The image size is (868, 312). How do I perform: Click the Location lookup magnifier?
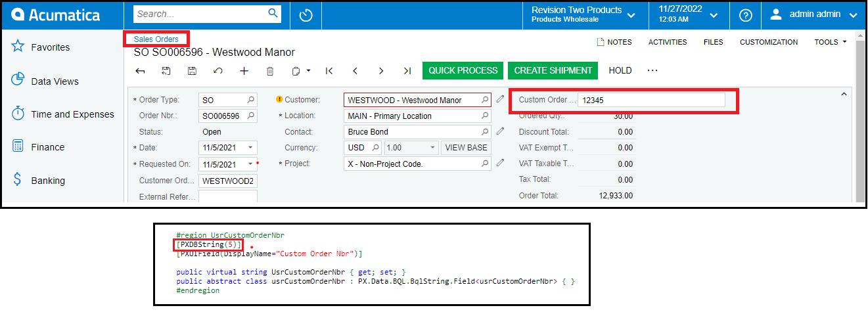tap(485, 116)
